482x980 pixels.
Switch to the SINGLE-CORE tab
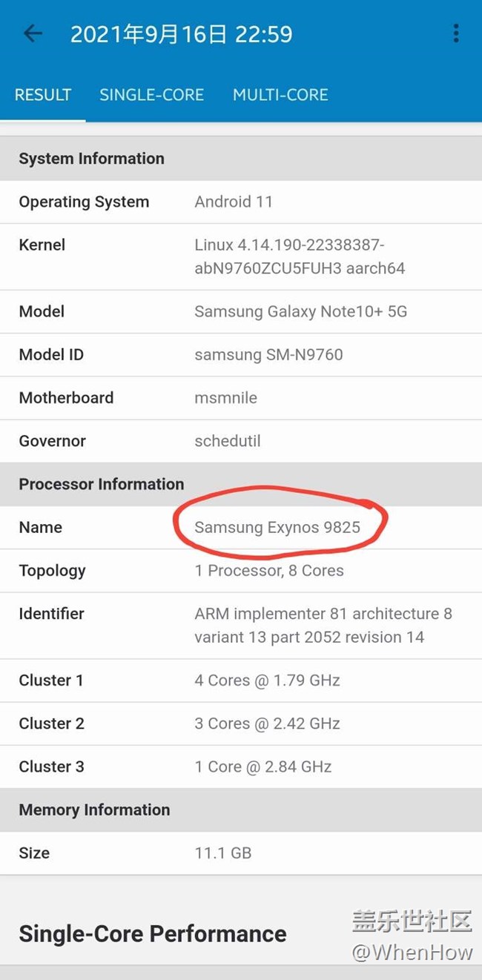[151, 95]
